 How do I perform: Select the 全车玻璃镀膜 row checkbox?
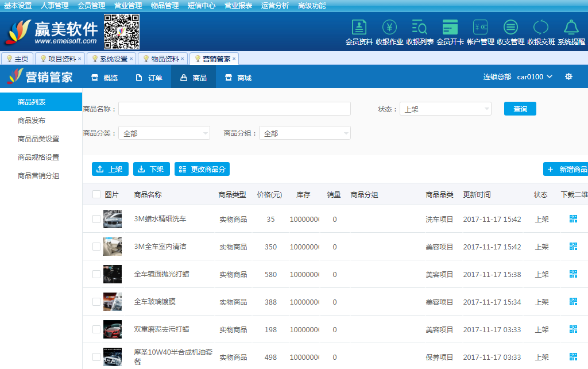[x=96, y=302]
